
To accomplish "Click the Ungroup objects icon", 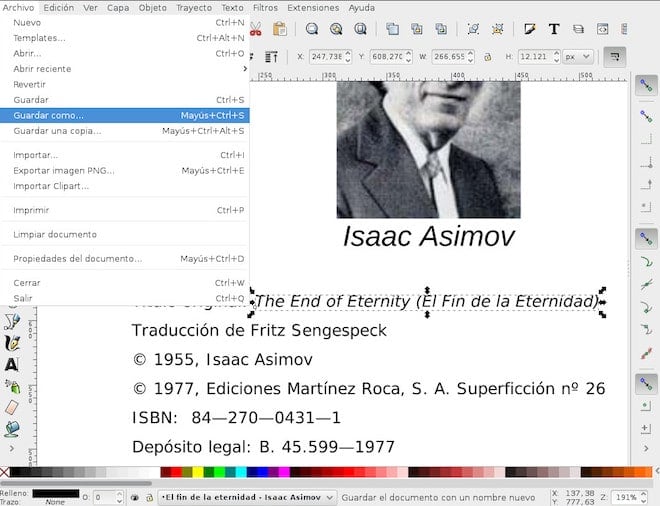I will tap(498, 29).
